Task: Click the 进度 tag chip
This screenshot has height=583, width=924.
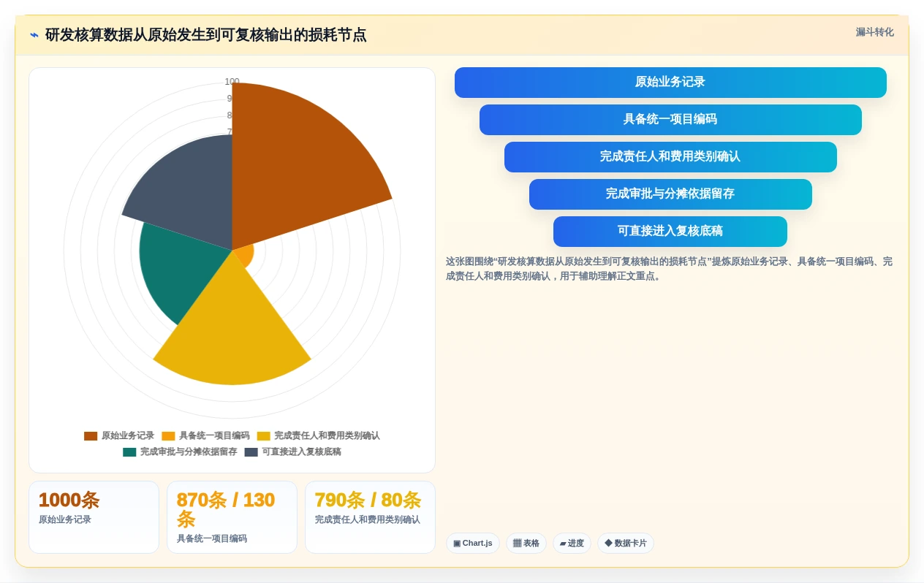Action: [x=572, y=544]
